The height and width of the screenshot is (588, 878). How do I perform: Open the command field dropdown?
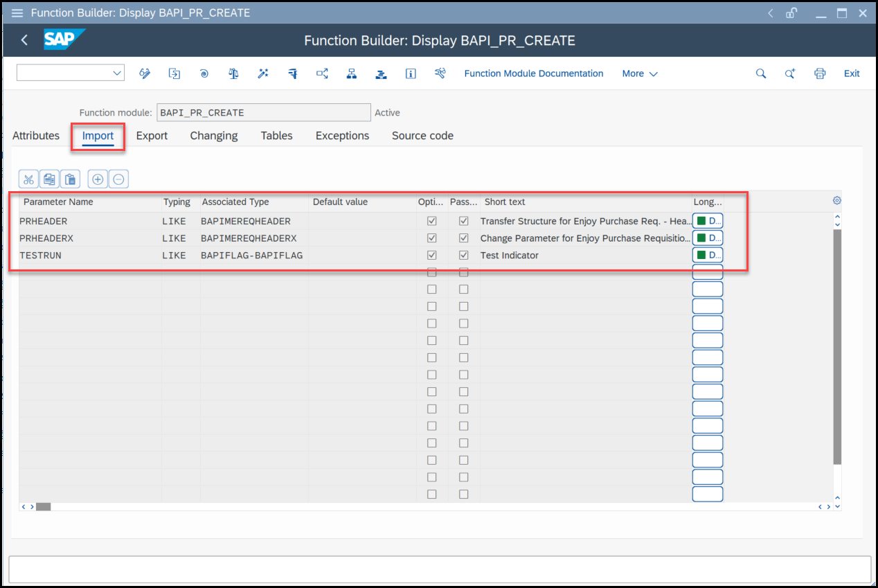(x=116, y=73)
